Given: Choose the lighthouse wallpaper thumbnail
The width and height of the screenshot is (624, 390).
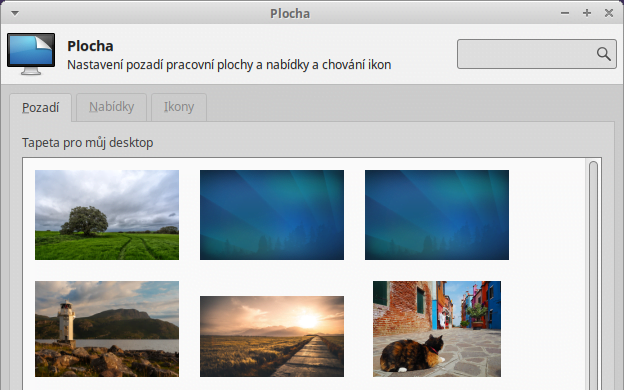Looking at the screenshot, I should (107, 329).
